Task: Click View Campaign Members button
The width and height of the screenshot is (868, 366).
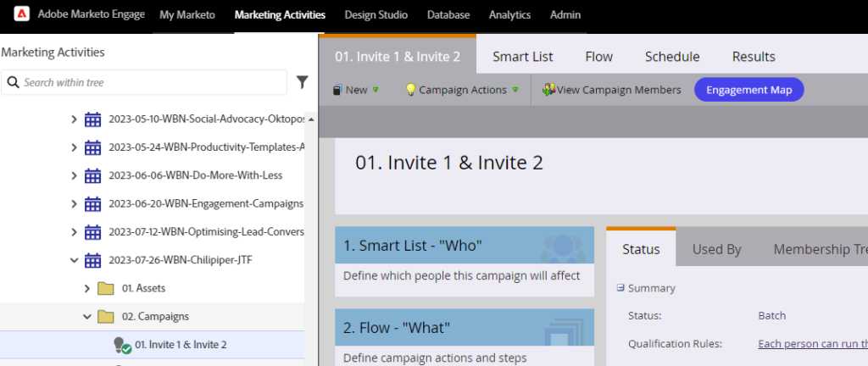Action: point(612,90)
